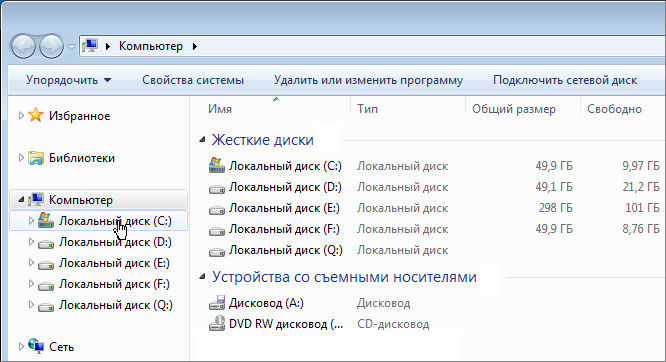Select the DVD RW дисковод drive icon

tap(217, 324)
